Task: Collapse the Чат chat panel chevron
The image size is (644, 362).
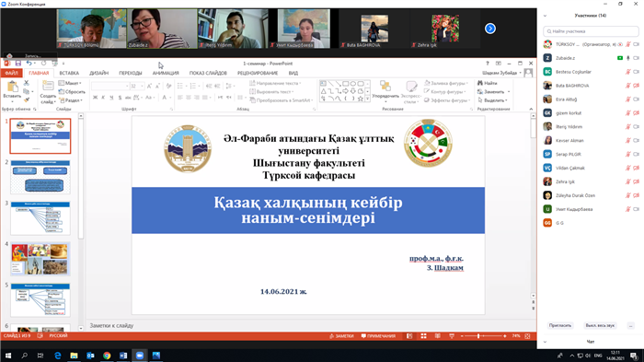Action: click(545, 342)
